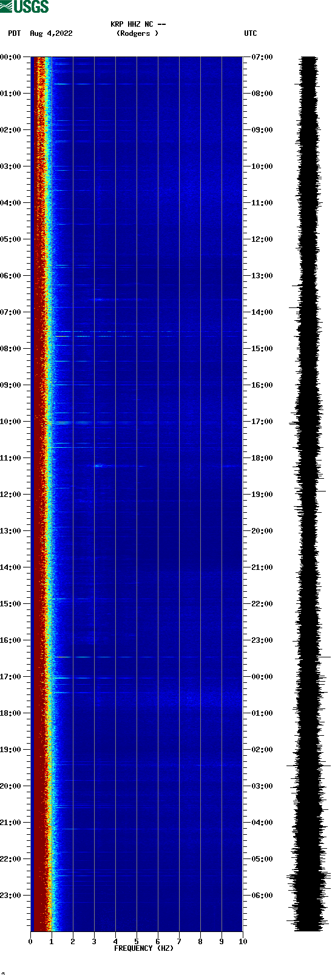Click the 11:00 UTC time label

click(262, 203)
